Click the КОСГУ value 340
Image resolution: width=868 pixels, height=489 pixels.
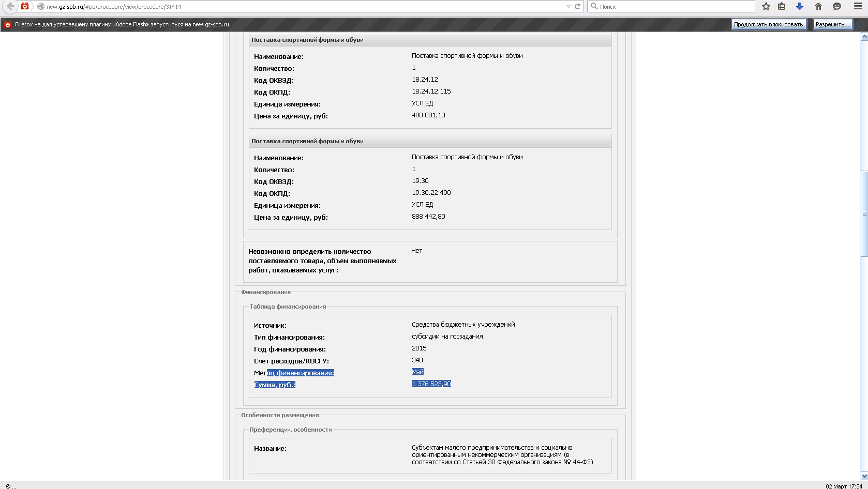(417, 360)
